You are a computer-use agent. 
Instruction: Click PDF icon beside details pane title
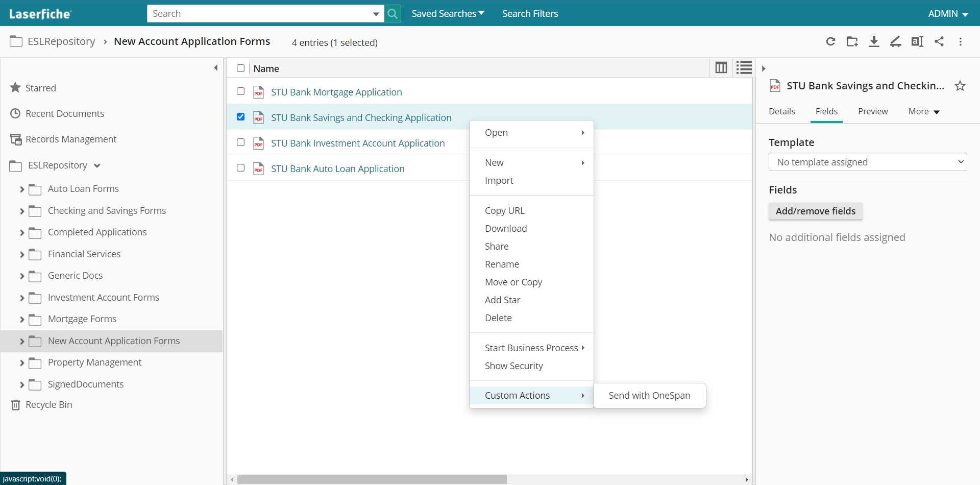click(775, 86)
